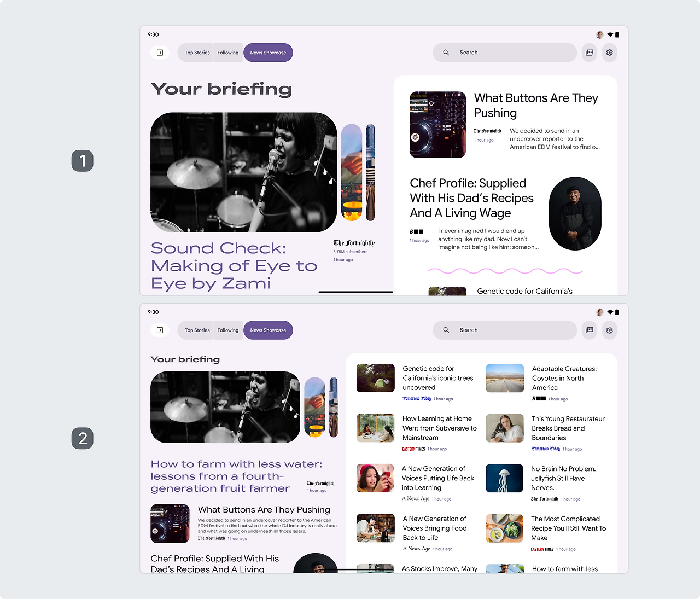Focus the Search field in the upper screen
Screen dimensions: 700x599
(505, 53)
